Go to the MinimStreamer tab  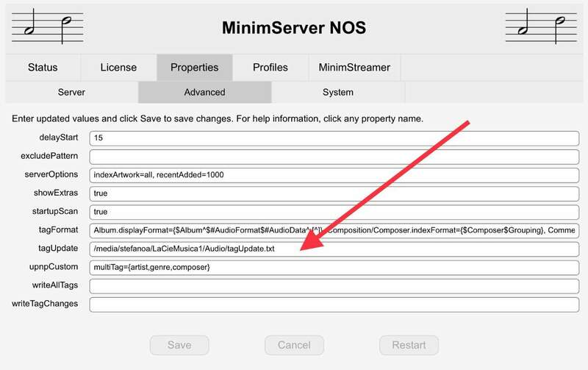[x=354, y=68]
